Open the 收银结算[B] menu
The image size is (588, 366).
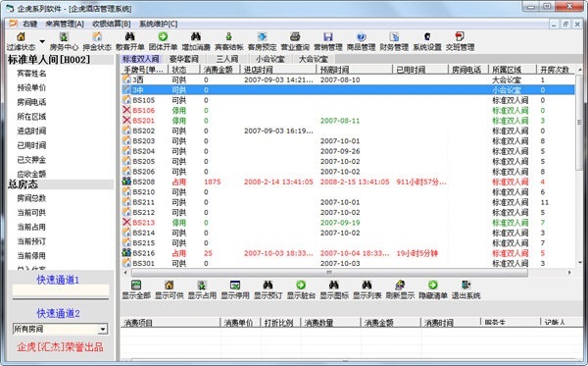112,24
